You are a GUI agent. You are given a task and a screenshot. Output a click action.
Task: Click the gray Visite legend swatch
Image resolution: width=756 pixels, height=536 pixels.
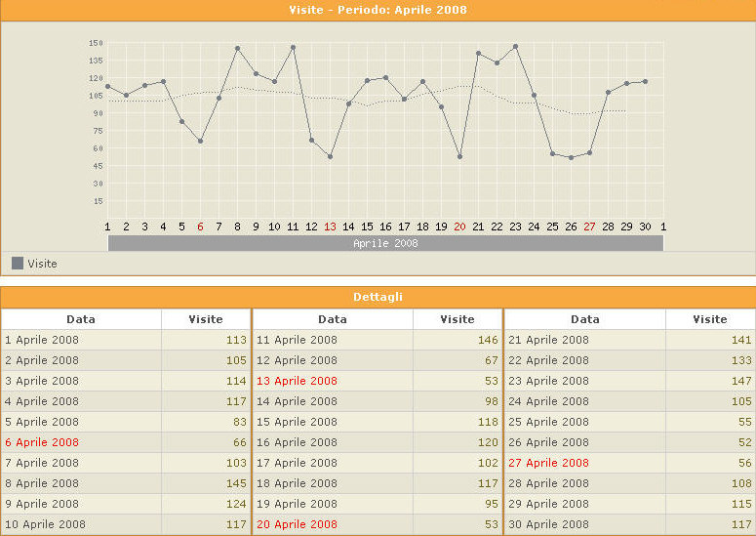click(18, 263)
